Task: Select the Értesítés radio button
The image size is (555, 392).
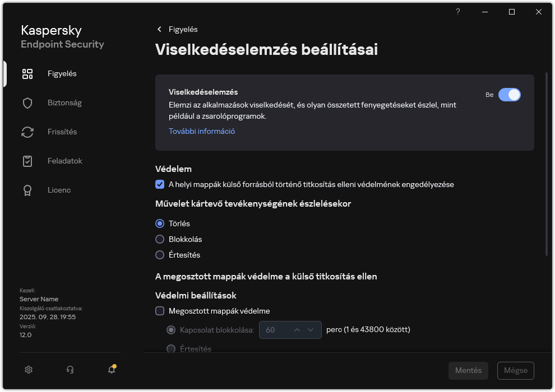Action: tap(160, 255)
